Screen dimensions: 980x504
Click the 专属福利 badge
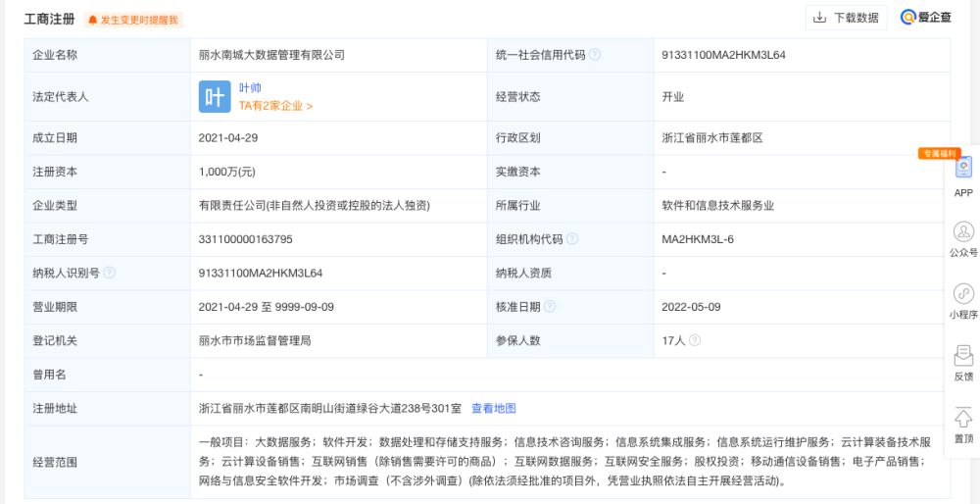(940, 153)
